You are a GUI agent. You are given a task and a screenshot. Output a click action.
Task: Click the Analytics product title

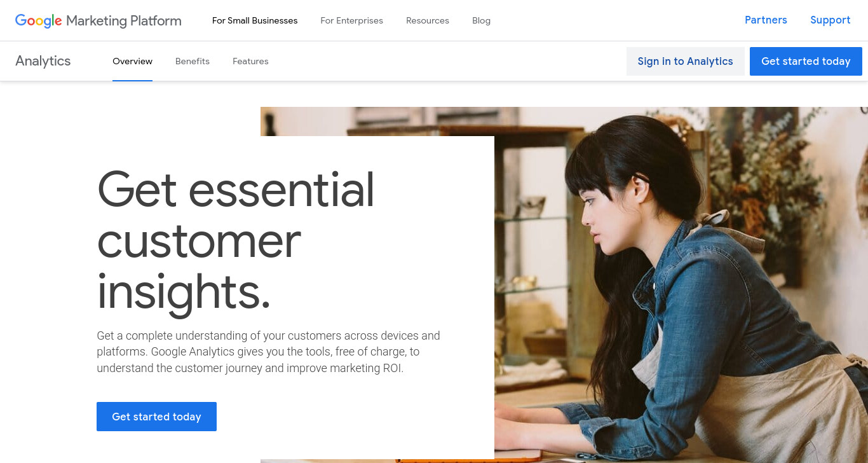pos(43,61)
